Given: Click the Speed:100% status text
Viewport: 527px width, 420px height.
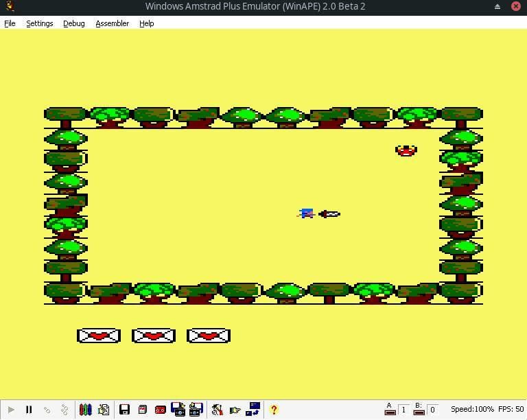Looking at the screenshot, I should 472,409.
